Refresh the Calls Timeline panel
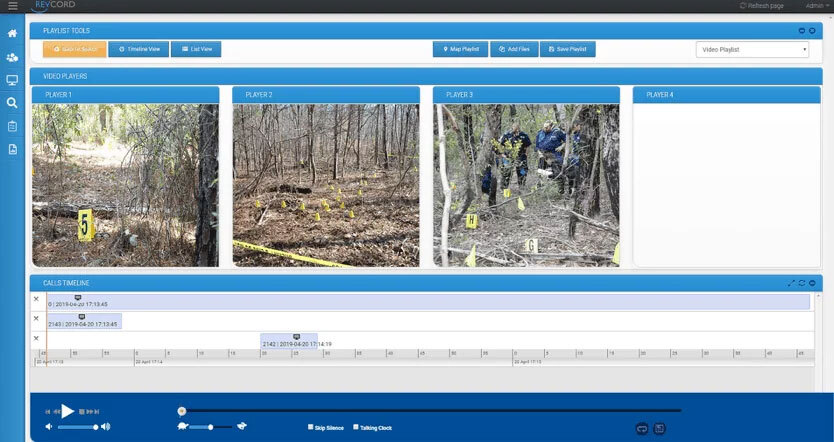 [x=801, y=283]
